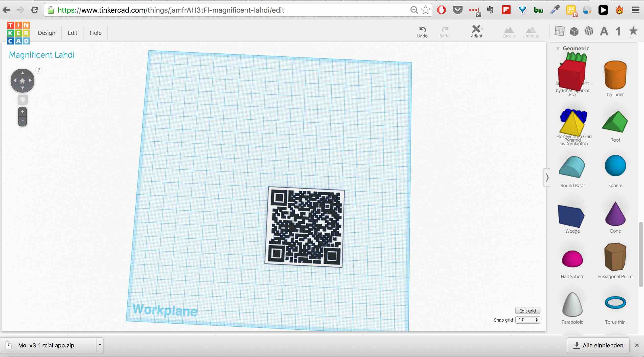
Task: Open the Snap grid dropdown
Action: [x=527, y=320]
